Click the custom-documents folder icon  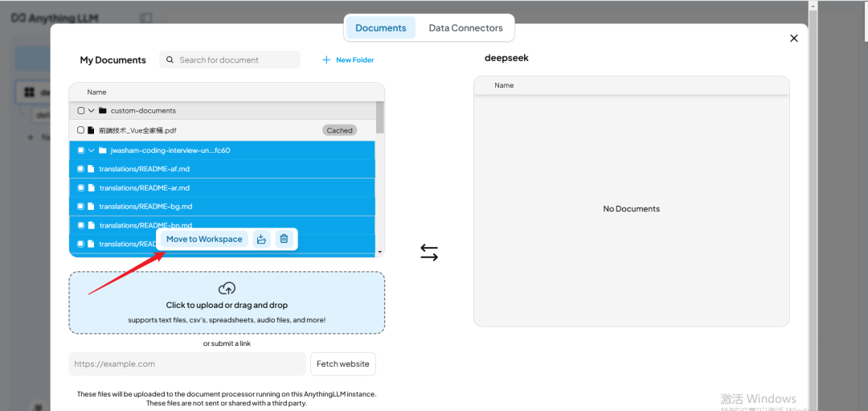click(102, 111)
